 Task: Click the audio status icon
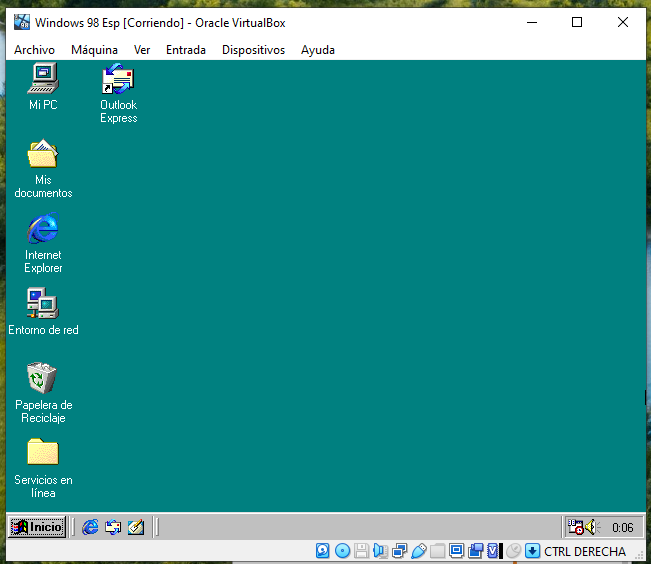(380, 551)
